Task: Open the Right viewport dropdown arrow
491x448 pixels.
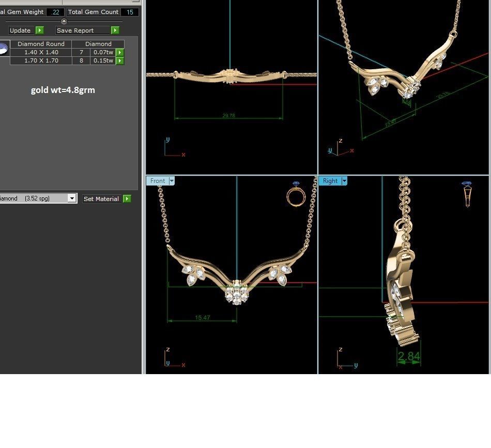Action: coord(344,181)
